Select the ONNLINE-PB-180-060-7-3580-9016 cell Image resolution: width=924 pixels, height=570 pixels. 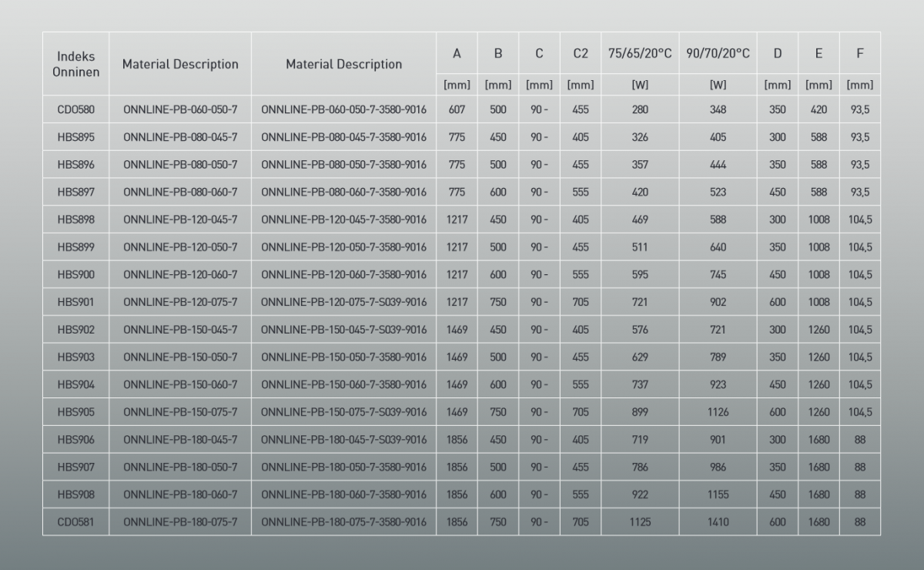343,495
